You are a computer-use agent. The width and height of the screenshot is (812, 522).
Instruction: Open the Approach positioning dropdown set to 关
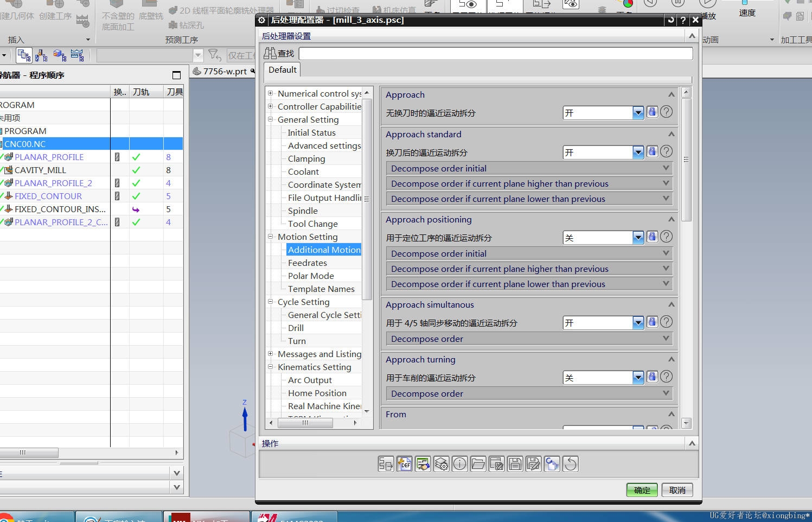pos(603,238)
